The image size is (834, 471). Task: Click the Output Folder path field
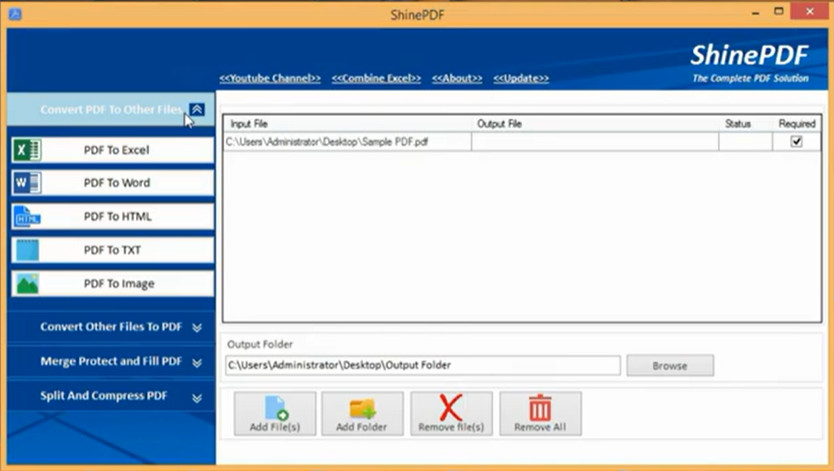click(x=423, y=365)
